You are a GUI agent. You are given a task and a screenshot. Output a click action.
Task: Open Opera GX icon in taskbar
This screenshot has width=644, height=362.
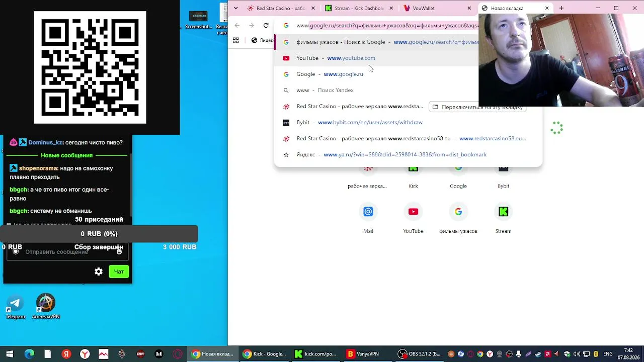coord(178,354)
